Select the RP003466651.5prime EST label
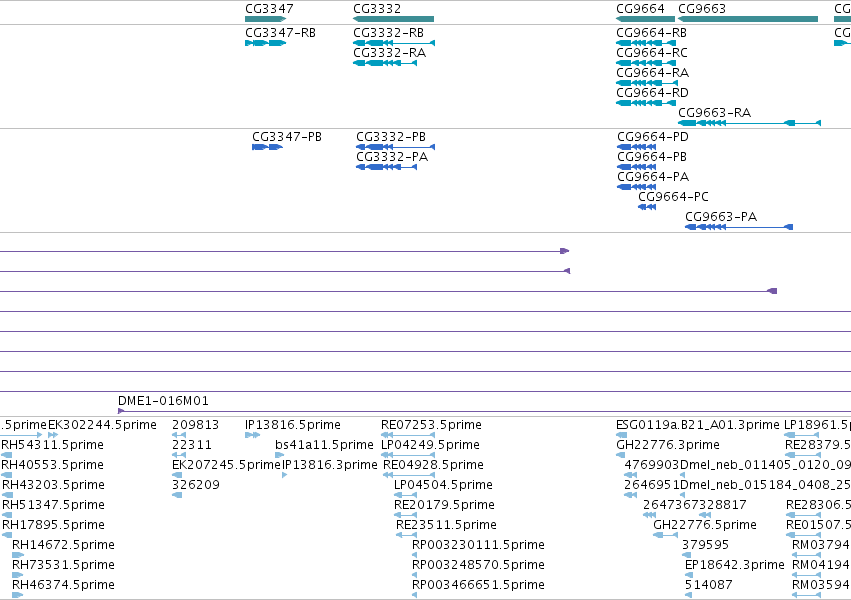 tap(478, 585)
